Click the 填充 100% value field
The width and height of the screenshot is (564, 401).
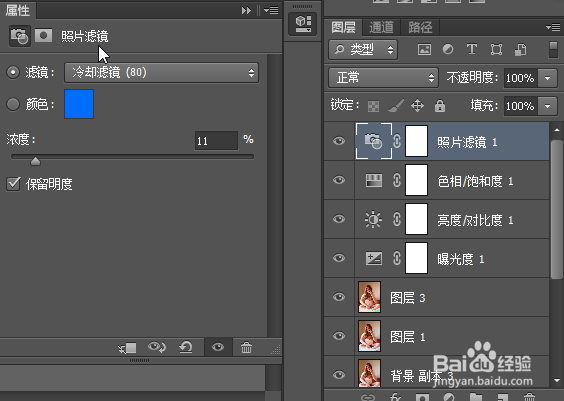[521, 106]
